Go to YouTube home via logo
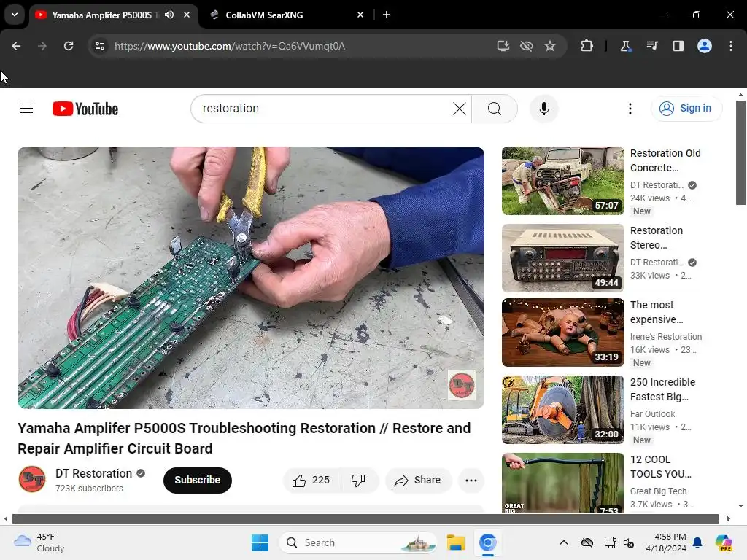The image size is (747, 560). pyautogui.click(x=85, y=109)
